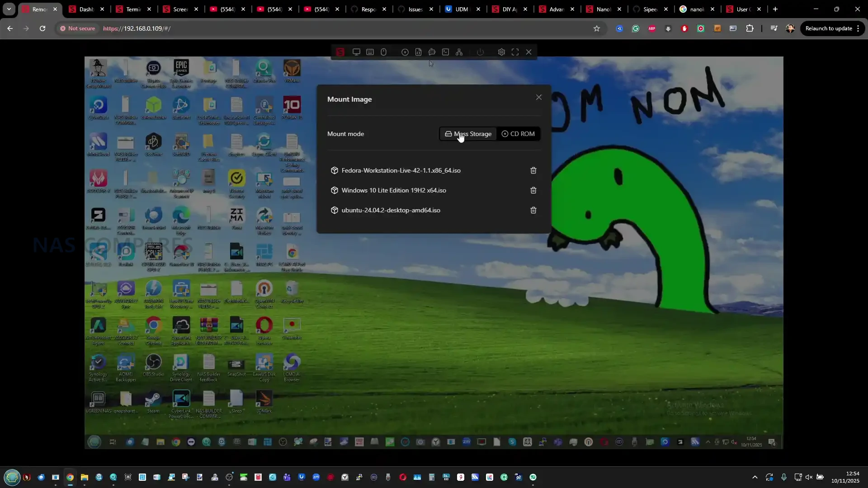868x488 pixels.
Task: Click the disc image mount icon
Action: coord(405,52)
